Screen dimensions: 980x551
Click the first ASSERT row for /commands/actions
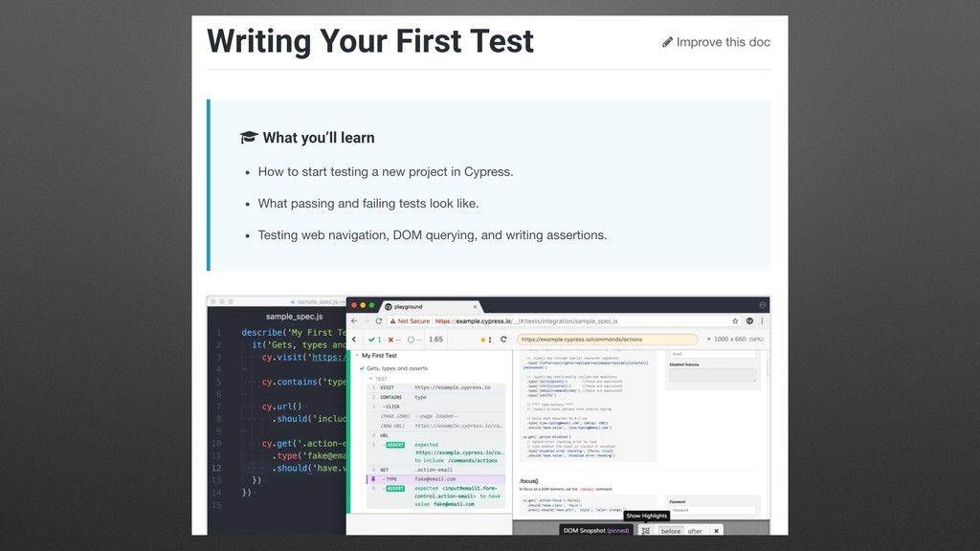pos(435,452)
